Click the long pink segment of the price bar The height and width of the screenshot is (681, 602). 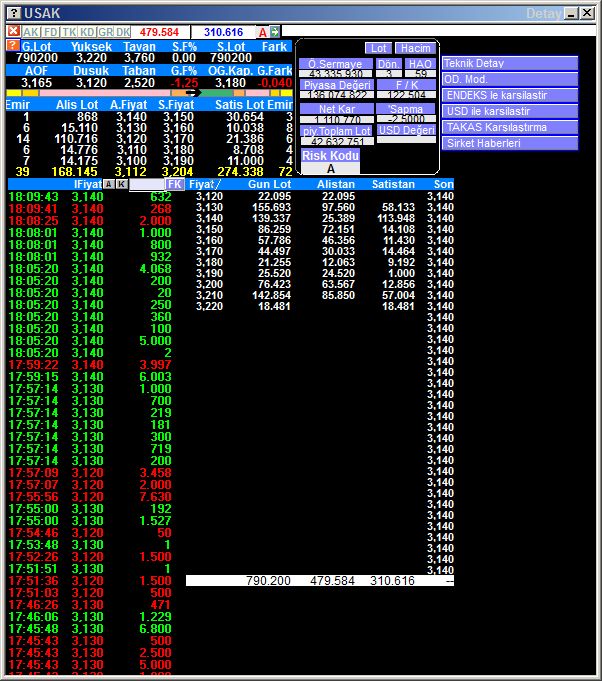pyautogui.click(x=105, y=93)
